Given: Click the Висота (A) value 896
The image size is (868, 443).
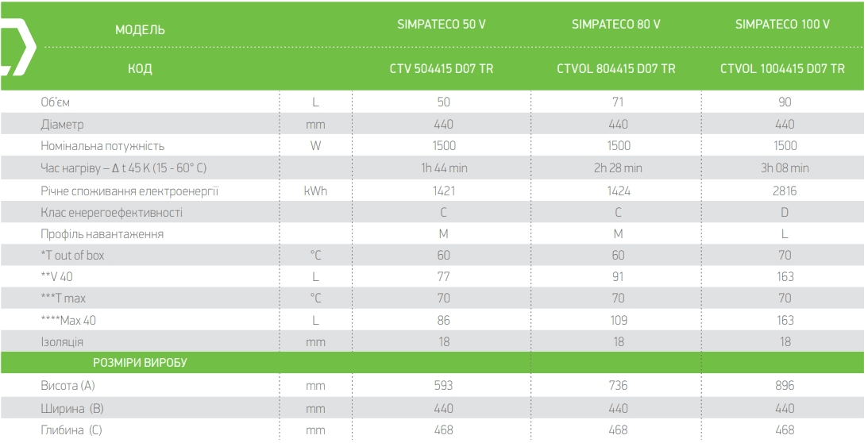Looking at the screenshot, I should click(785, 385).
